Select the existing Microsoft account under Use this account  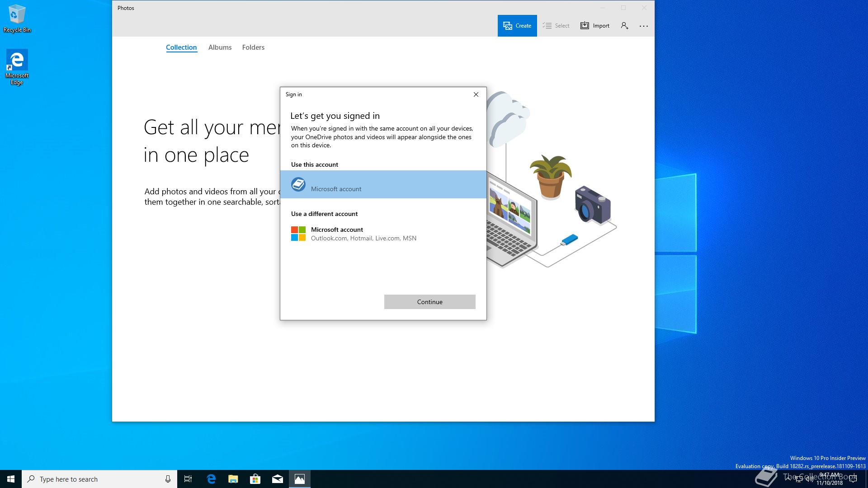[x=383, y=184]
